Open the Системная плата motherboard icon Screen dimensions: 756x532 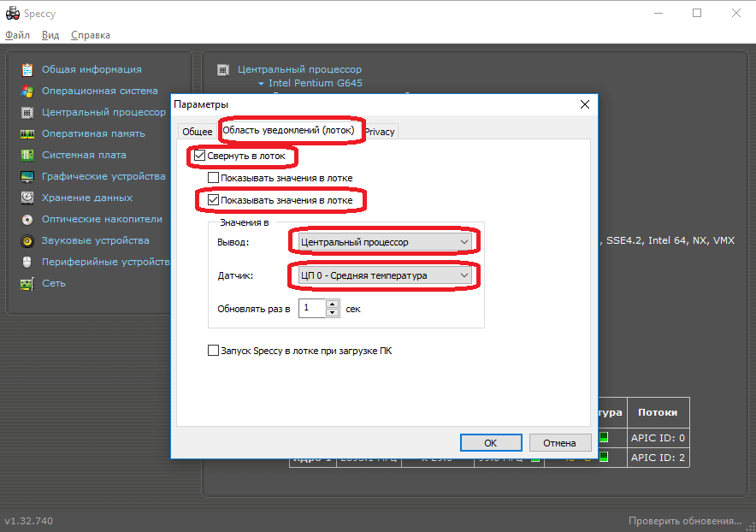point(27,155)
